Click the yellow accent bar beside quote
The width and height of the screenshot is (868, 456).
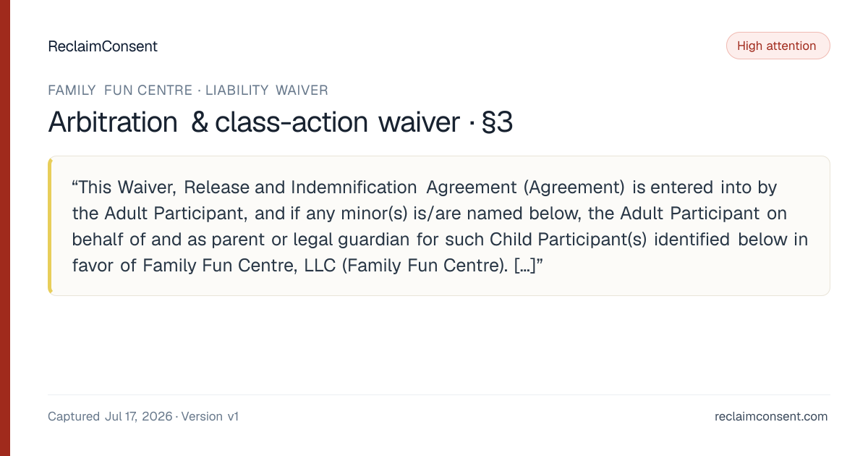point(50,226)
